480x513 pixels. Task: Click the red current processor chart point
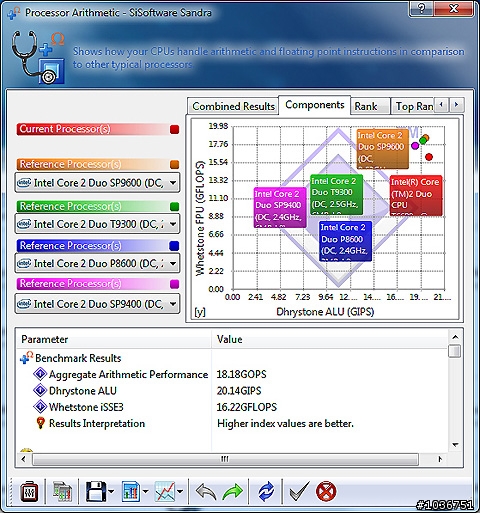429,157
